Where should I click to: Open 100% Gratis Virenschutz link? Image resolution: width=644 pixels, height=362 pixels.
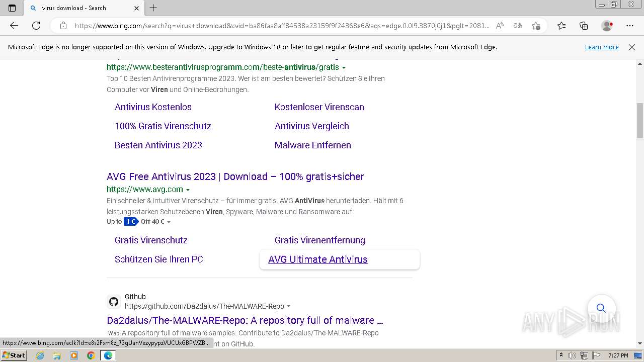[163, 126]
